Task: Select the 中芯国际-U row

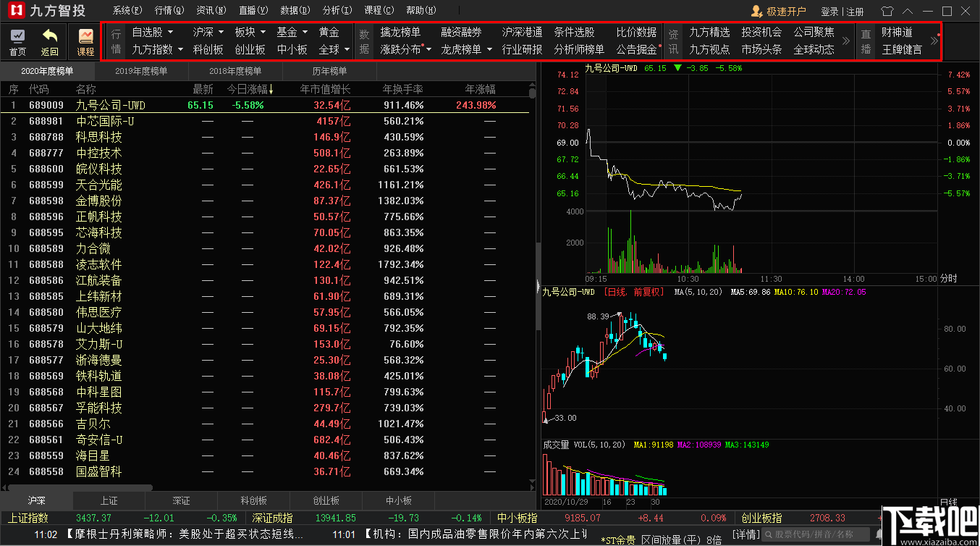Action: (264, 121)
